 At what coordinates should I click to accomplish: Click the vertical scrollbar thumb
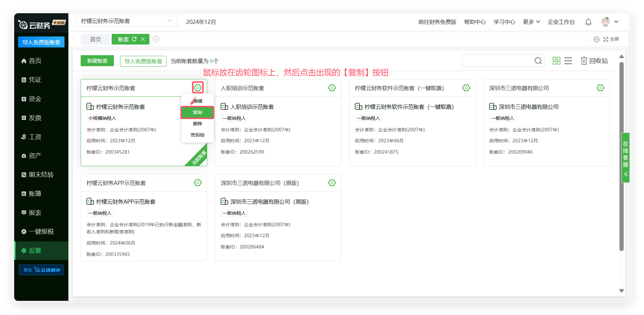pos(621,155)
